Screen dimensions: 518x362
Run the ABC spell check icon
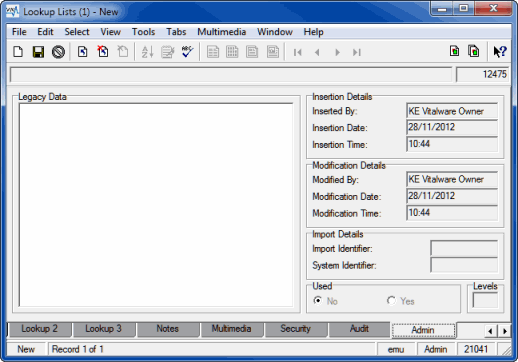coord(187,52)
